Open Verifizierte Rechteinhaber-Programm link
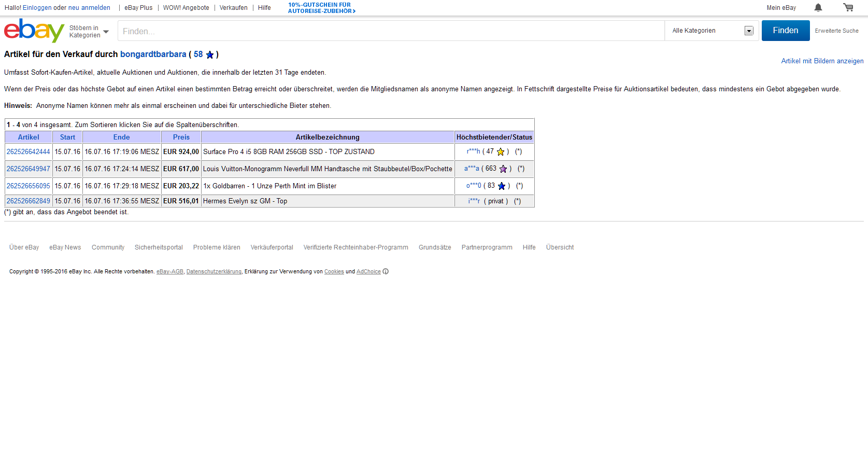Screen dimensions: 868x471 (356, 247)
